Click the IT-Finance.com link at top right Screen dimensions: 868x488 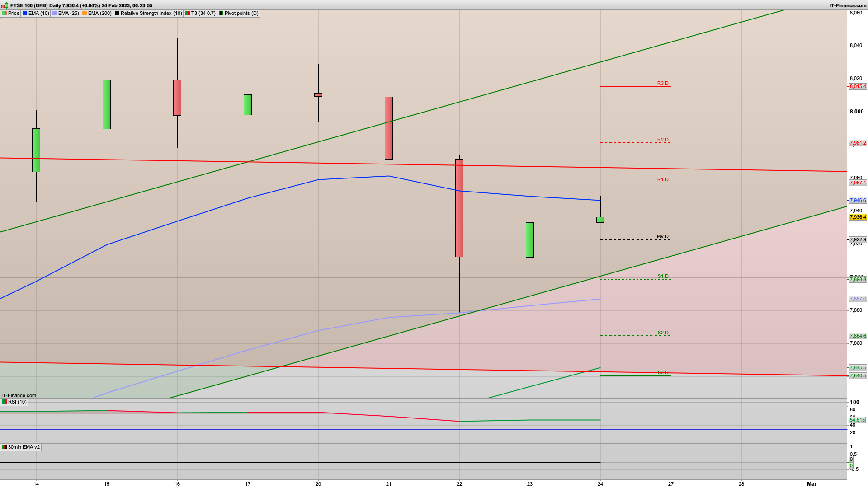click(848, 5)
